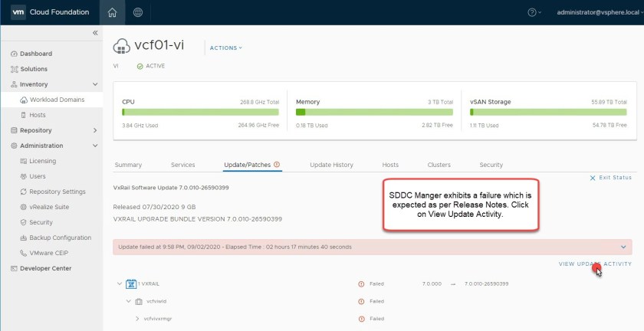The image size is (644, 331).
Task: Click the vcf01-vi domain cloud icon
Action: [x=122, y=47]
